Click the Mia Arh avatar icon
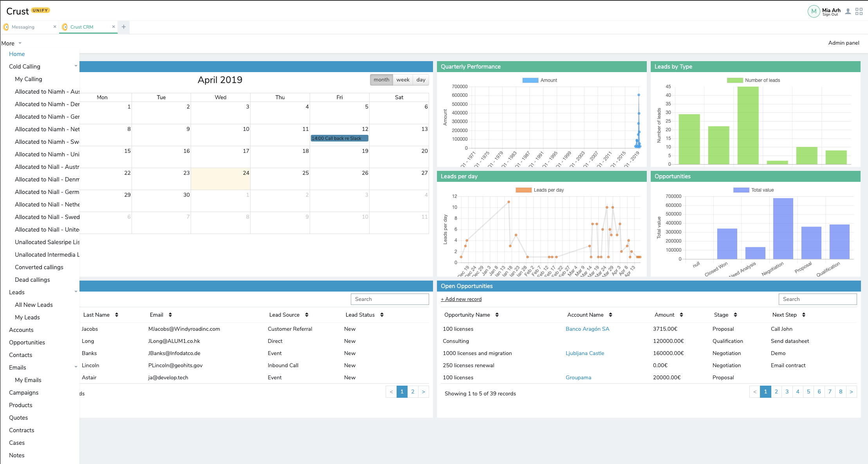The height and width of the screenshot is (464, 868). pos(814,11)
